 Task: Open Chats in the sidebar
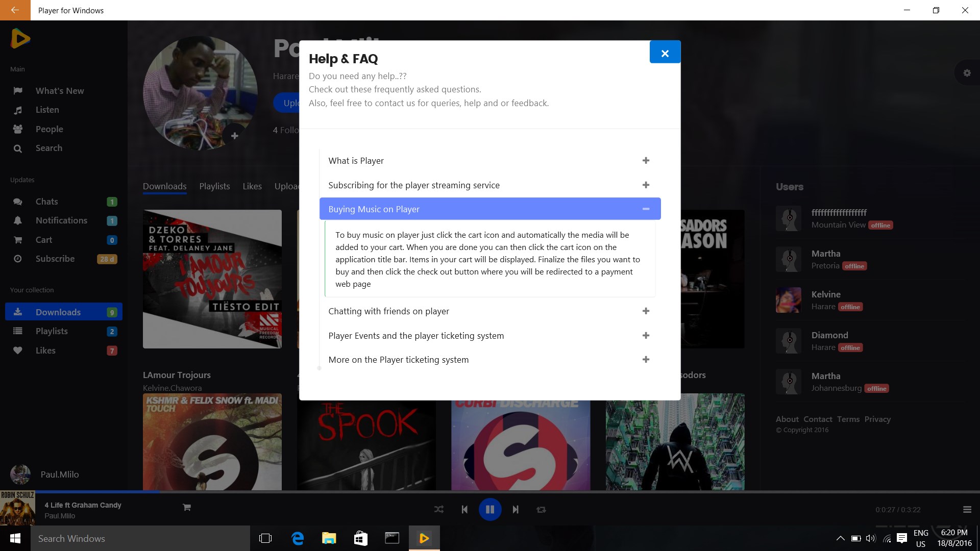pos(47,202)
